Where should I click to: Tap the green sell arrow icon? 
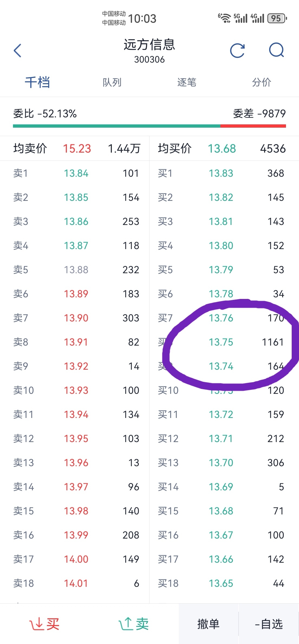125,624
